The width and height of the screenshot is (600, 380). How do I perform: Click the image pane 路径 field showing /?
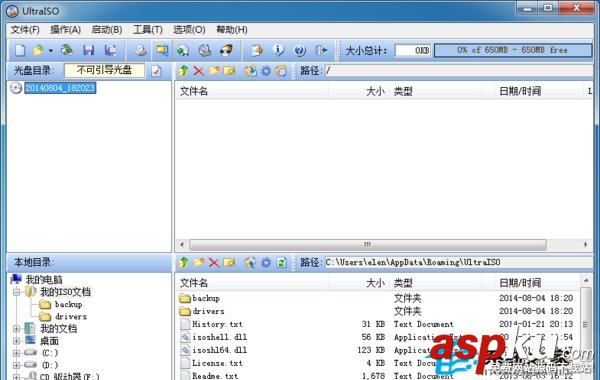pos(459,71)
